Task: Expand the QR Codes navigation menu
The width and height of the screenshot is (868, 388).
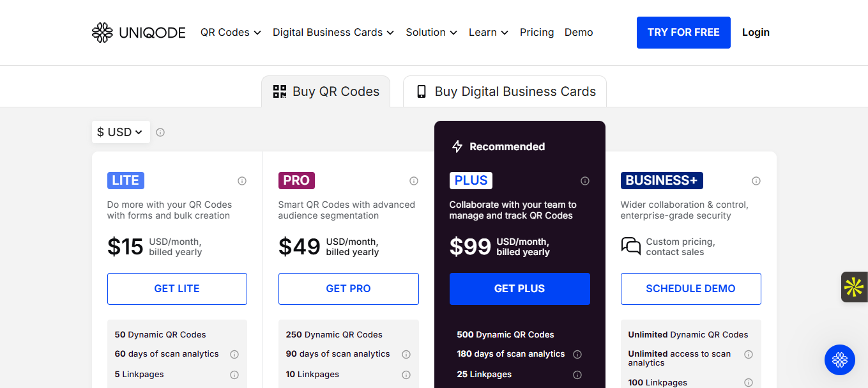Action: 231,33
